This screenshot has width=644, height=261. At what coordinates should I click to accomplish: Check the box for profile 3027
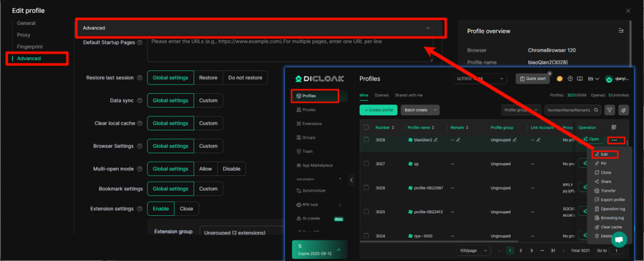tap(366, 164)
